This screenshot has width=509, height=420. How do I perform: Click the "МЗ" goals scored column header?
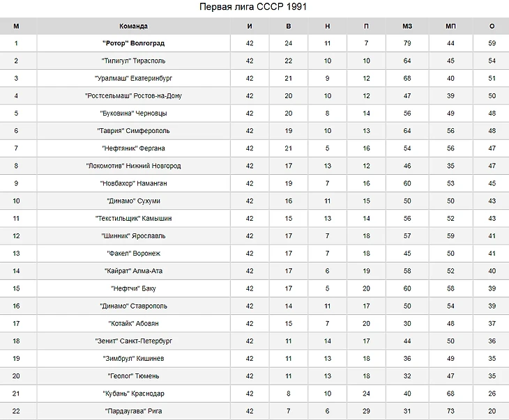[x=407, y=26]
